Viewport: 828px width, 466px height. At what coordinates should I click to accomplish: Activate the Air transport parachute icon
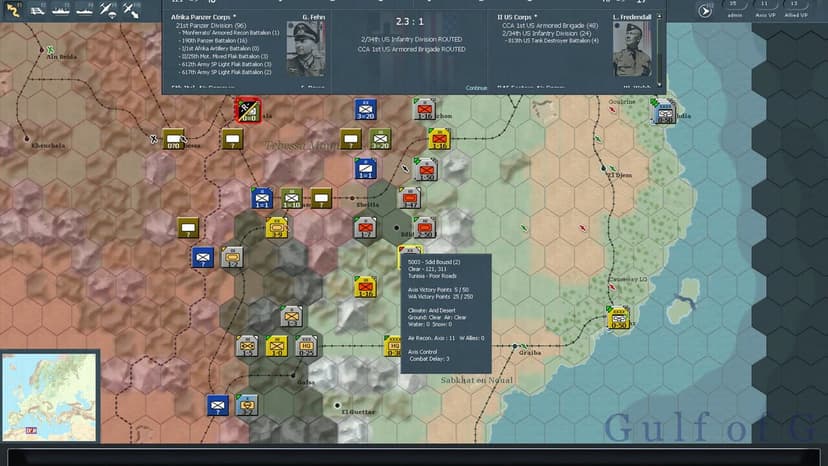tap(108, 10)
